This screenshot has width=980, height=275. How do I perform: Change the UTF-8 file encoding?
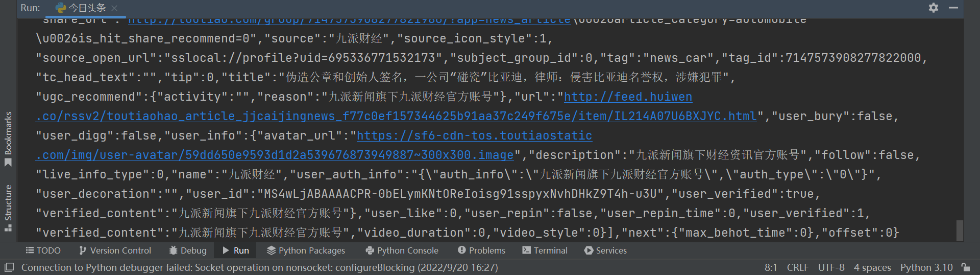(x=831, y=267)
